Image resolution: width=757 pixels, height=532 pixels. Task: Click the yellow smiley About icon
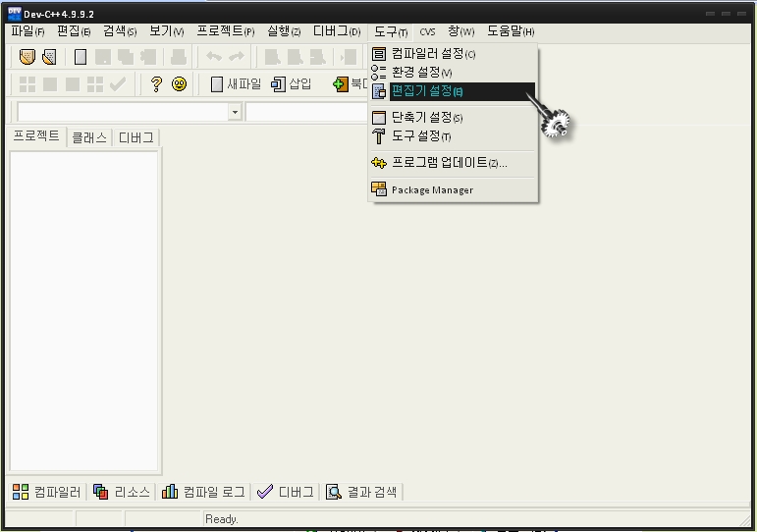[x=179, y=84]
